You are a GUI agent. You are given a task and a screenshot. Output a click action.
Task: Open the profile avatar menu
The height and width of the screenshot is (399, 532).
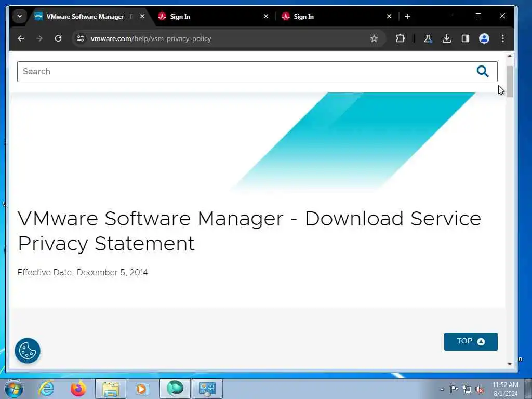click(x=484, y=38)
